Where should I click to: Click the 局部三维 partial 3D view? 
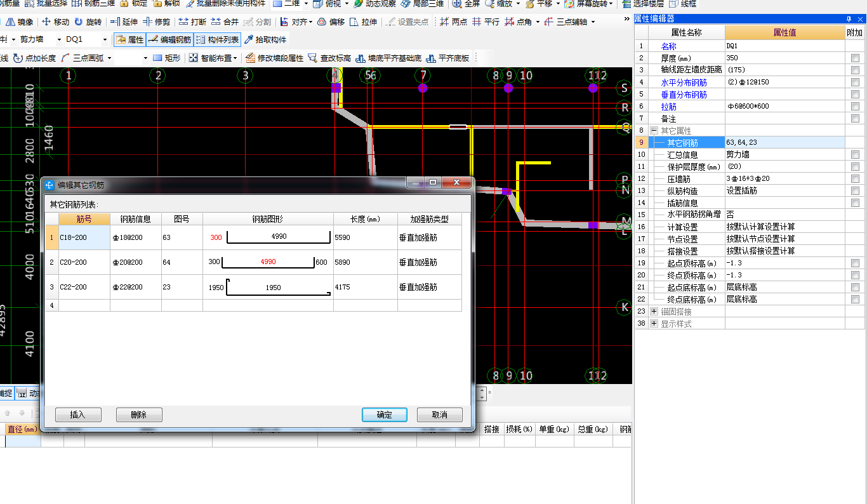422,3
